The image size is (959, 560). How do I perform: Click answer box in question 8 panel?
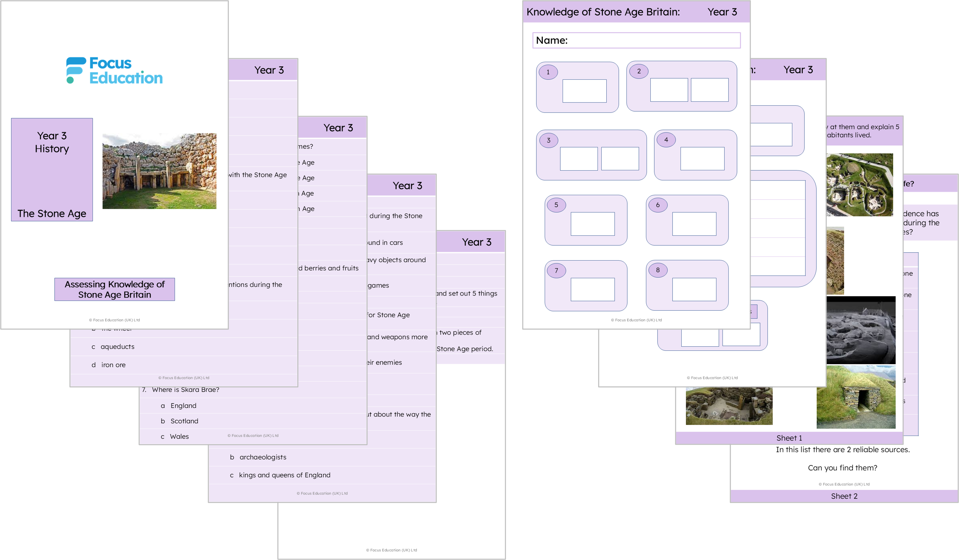click(694, 289)
